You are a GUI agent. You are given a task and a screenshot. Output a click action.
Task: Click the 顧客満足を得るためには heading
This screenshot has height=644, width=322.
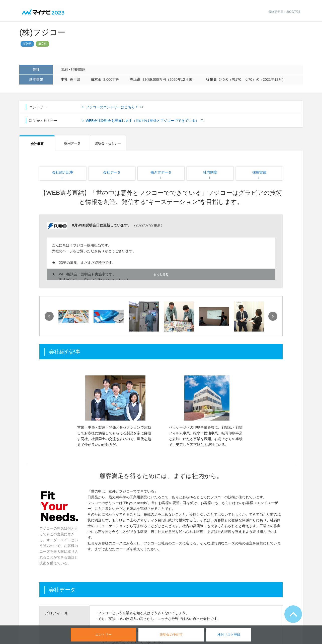[x=161, y=476]
